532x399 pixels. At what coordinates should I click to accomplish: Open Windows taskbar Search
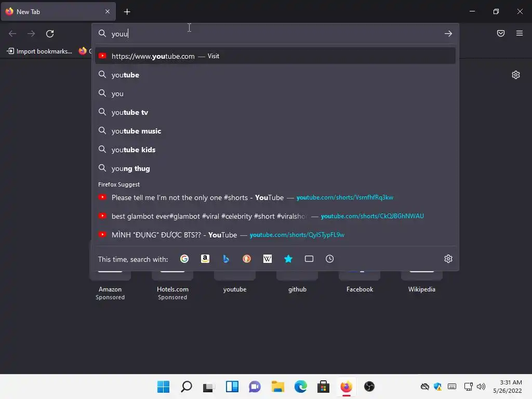187,387
